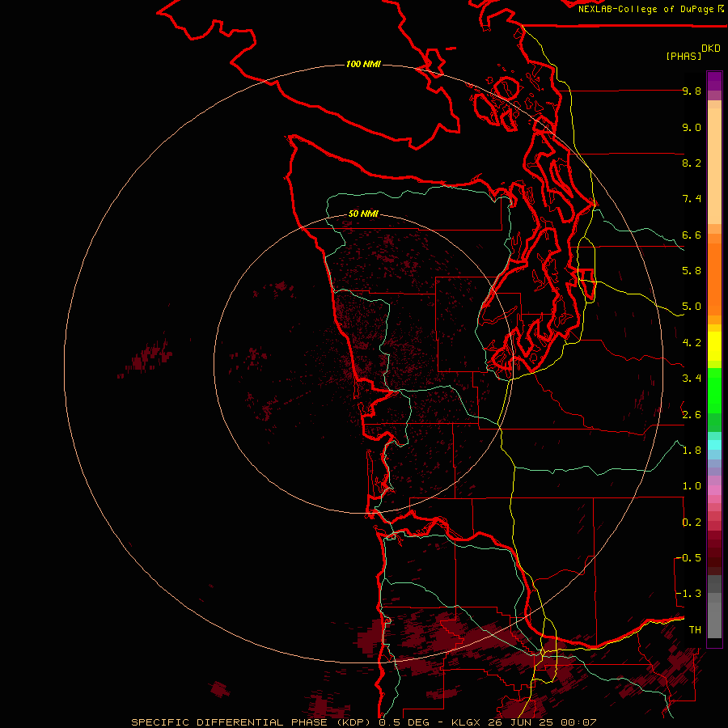
Task: Click the -1.3 scale value
Action: pyautogui.click(x=688, y=594)
